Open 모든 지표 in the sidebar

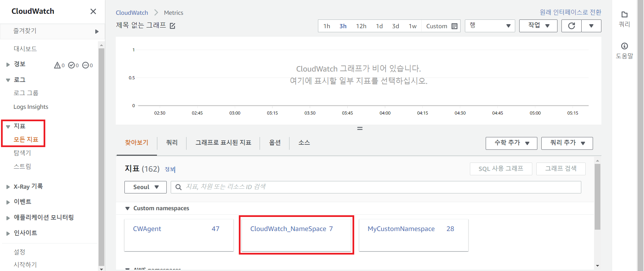26,139
